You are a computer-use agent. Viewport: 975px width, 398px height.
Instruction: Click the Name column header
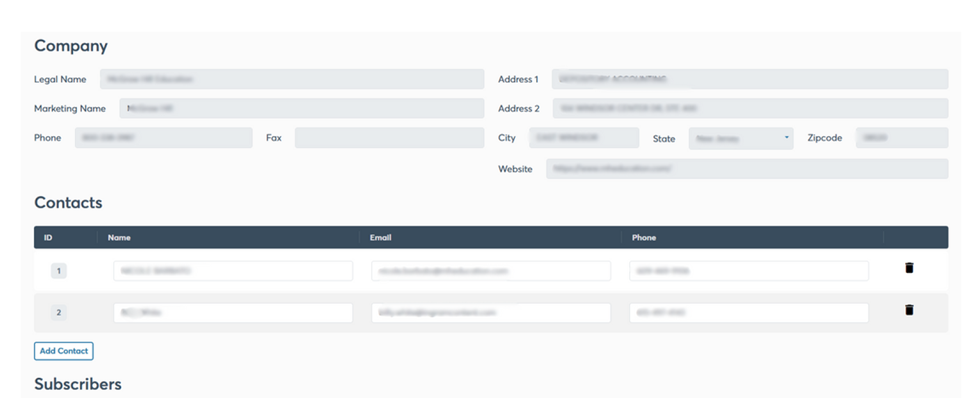[119, 238]
